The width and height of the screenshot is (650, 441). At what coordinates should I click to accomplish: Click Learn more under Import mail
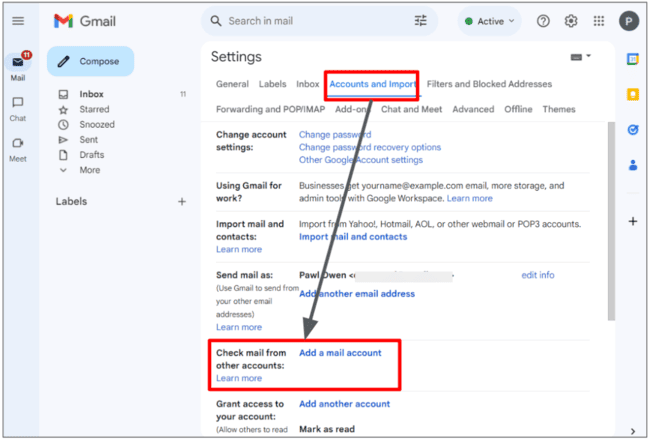(239, 250)
